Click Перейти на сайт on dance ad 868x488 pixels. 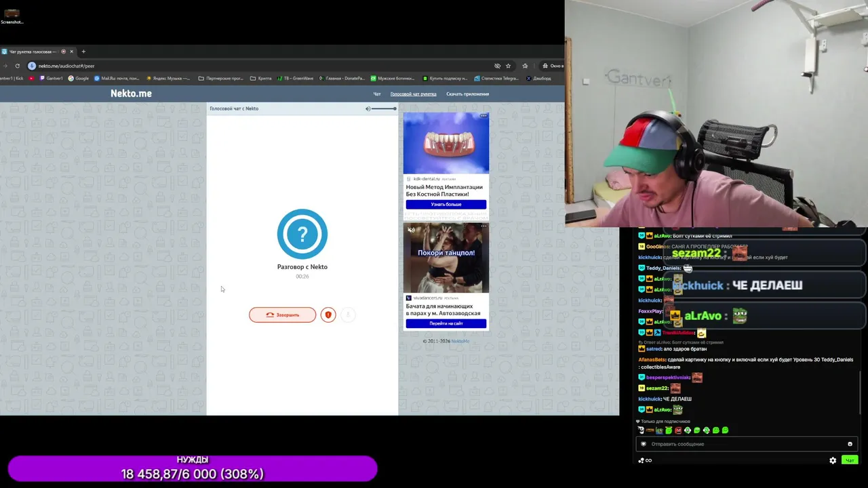pyautogui.click(x=446, y=323)
